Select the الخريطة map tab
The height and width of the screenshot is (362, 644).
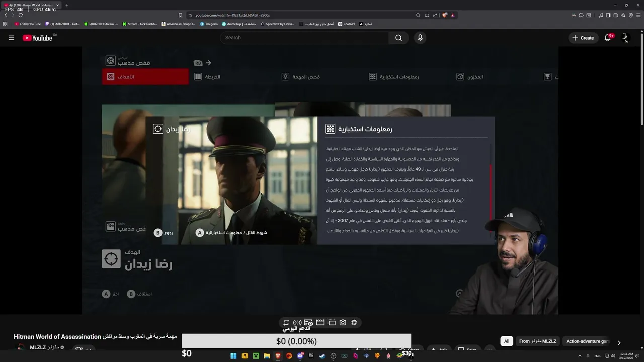(207, 77)
